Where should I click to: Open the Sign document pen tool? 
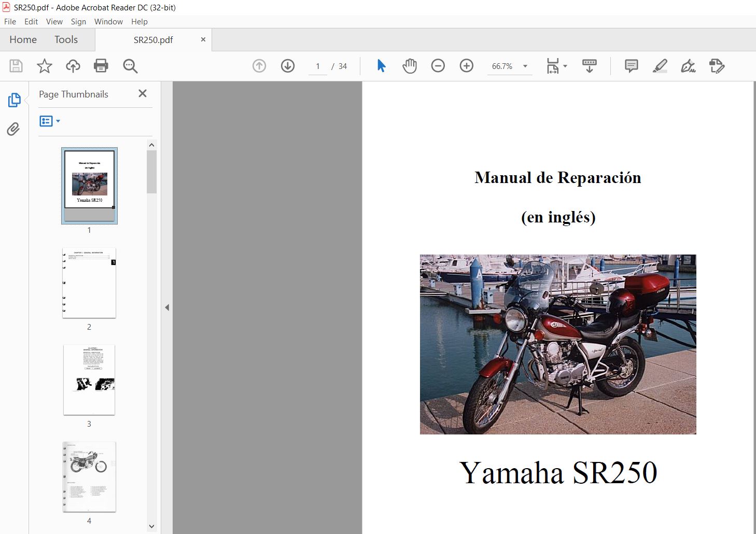[x=688, y=66]
